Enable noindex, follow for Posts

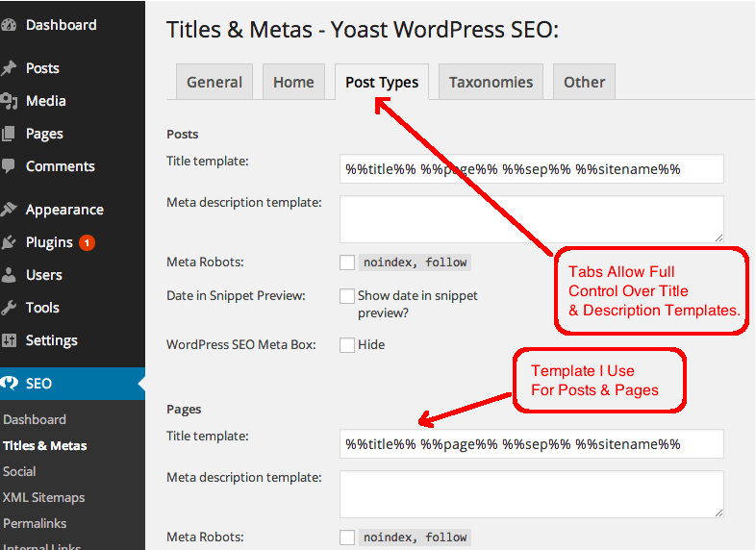(x=347, y=262)
